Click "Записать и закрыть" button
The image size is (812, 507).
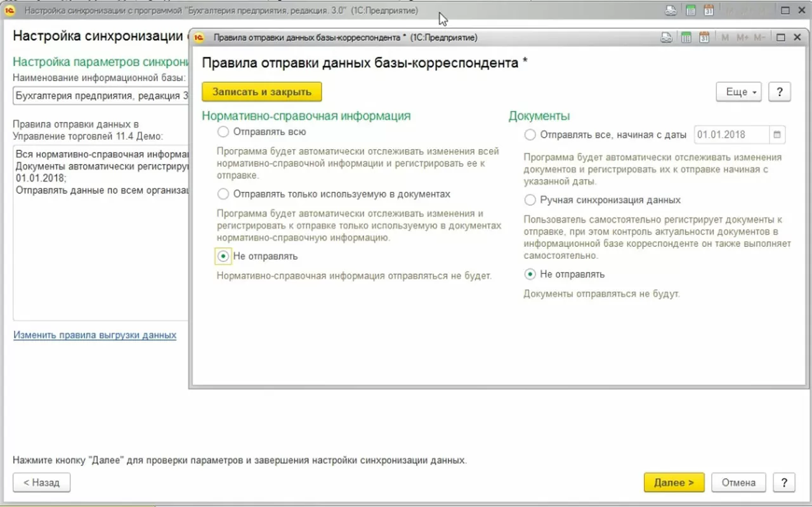262,92
